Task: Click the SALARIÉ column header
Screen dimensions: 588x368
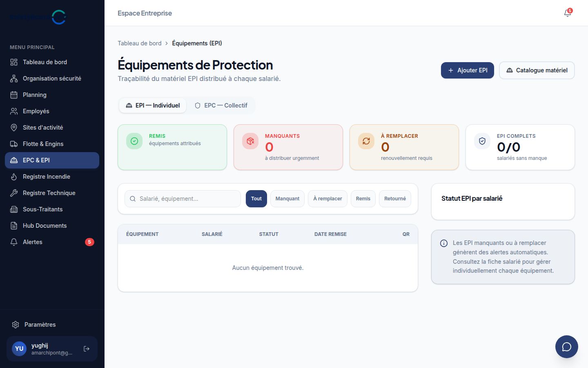Action: coord(212,234)
